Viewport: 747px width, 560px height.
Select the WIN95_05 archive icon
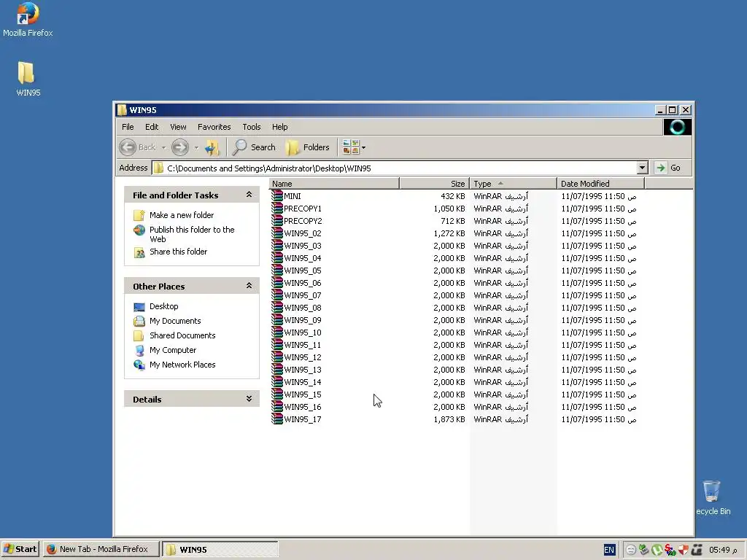click(276, 271)
